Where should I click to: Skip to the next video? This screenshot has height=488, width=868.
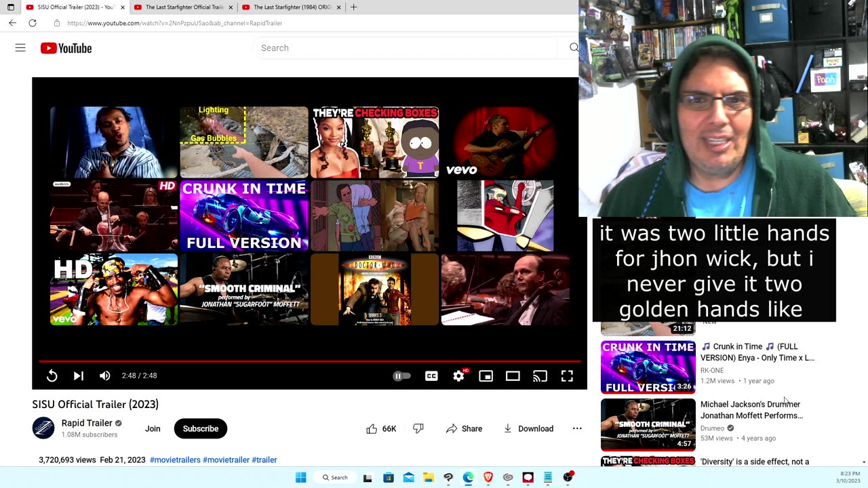[78, 376]
